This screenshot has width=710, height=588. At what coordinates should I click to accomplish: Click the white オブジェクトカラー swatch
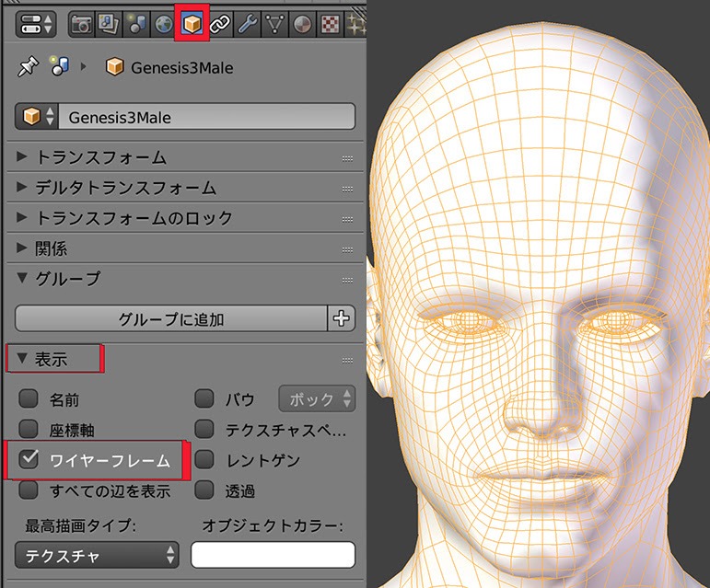(273, 555)
